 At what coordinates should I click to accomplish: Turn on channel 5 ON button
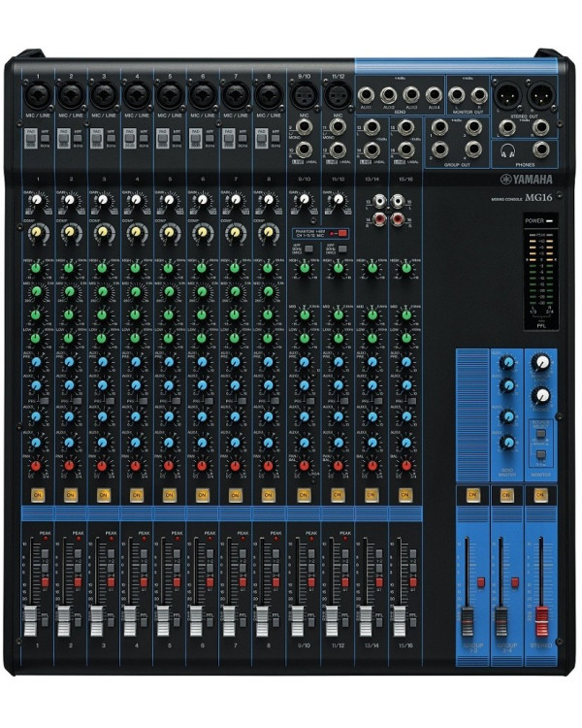tap(170, 495)
